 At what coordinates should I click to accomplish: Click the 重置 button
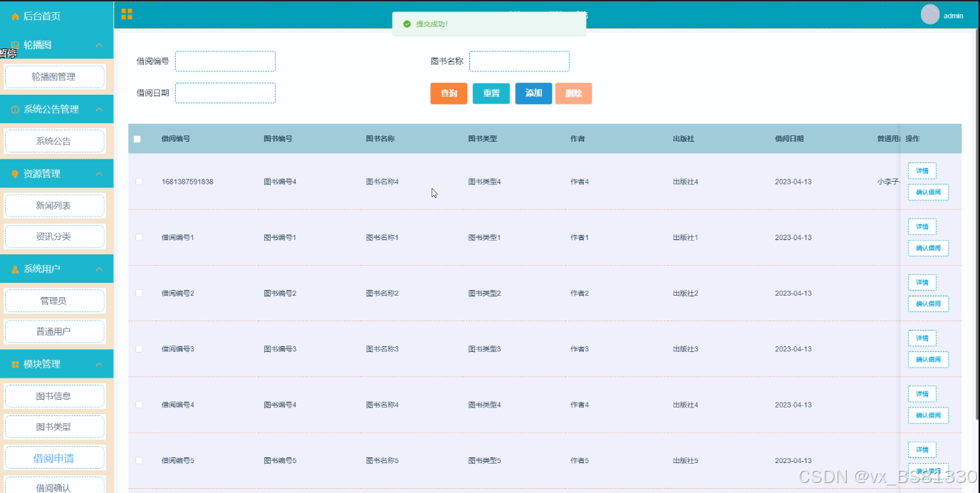coord(491,93)
